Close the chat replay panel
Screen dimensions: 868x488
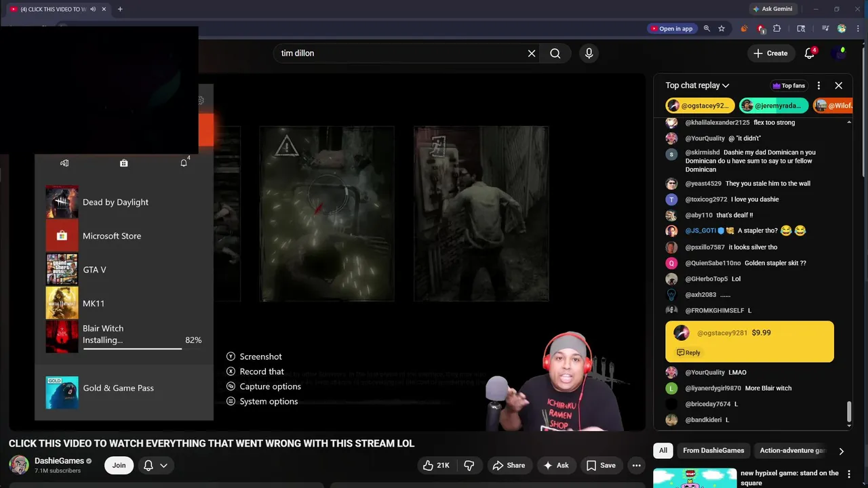tap(839, 85)
